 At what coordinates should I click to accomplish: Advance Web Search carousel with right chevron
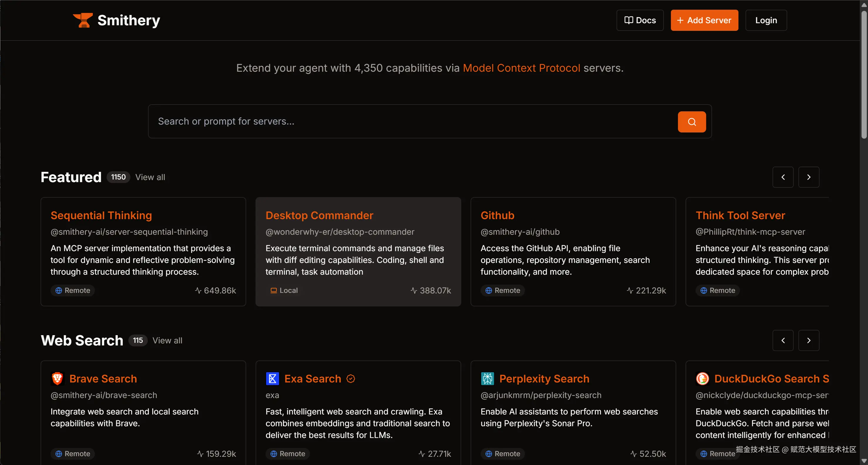(808, 340)
